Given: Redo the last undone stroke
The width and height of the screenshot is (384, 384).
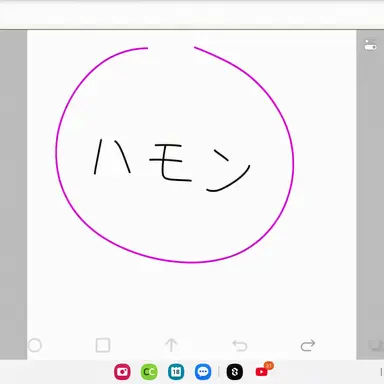Looking at the screenshot, I should point(308,346).
